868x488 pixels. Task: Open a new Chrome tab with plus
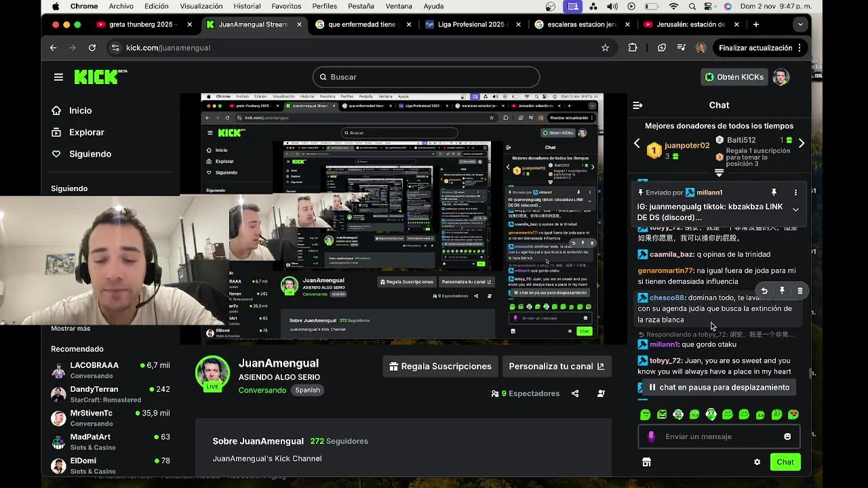pyautogui.click(x=756, y=24)
